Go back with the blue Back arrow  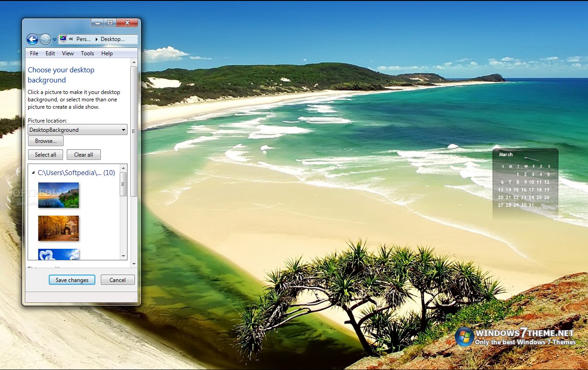click(32, 39)
